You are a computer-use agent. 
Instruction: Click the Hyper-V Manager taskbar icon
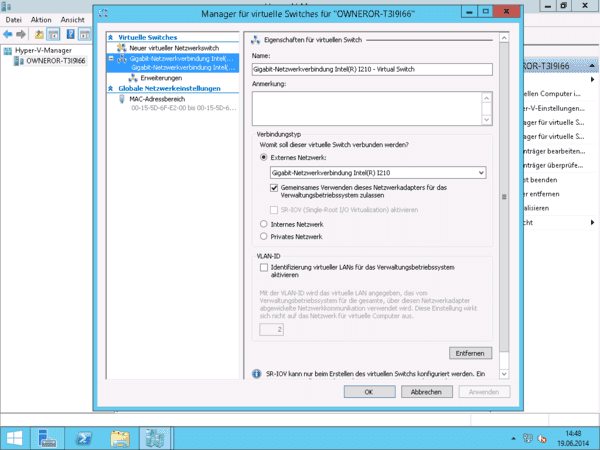[x=155, y=438]
